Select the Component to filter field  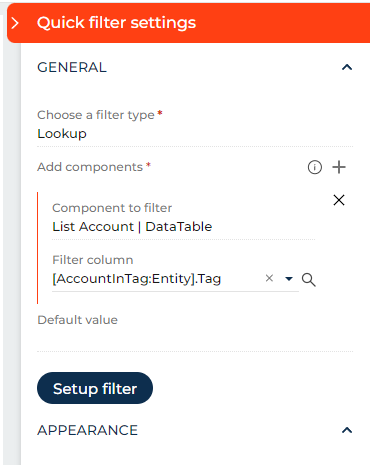[183, 227]
